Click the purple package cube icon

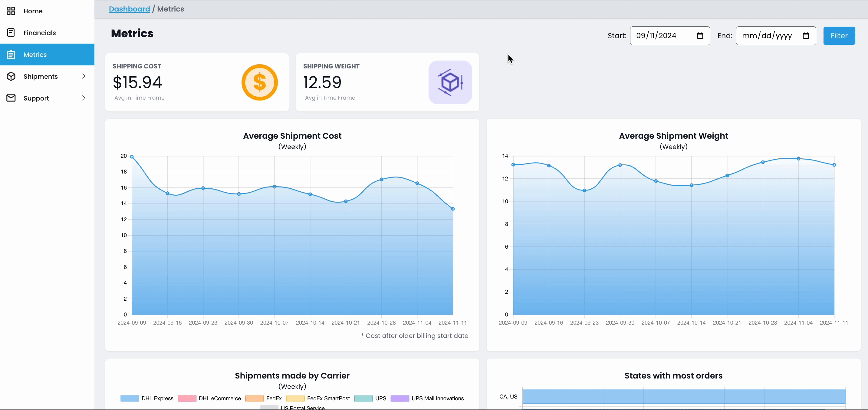click(450, 82)
